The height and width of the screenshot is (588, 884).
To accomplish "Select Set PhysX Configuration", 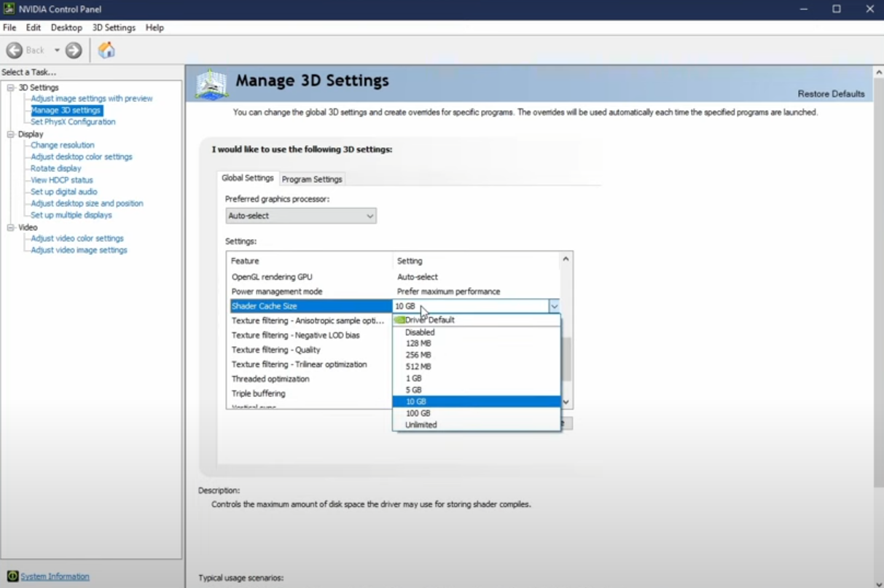I will tap(73, 122).
